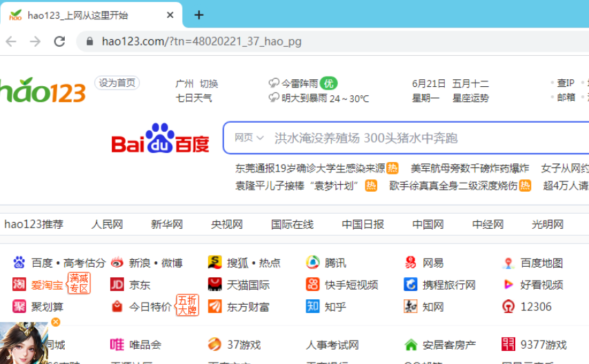Open the 腾讯 site icon

313,263
